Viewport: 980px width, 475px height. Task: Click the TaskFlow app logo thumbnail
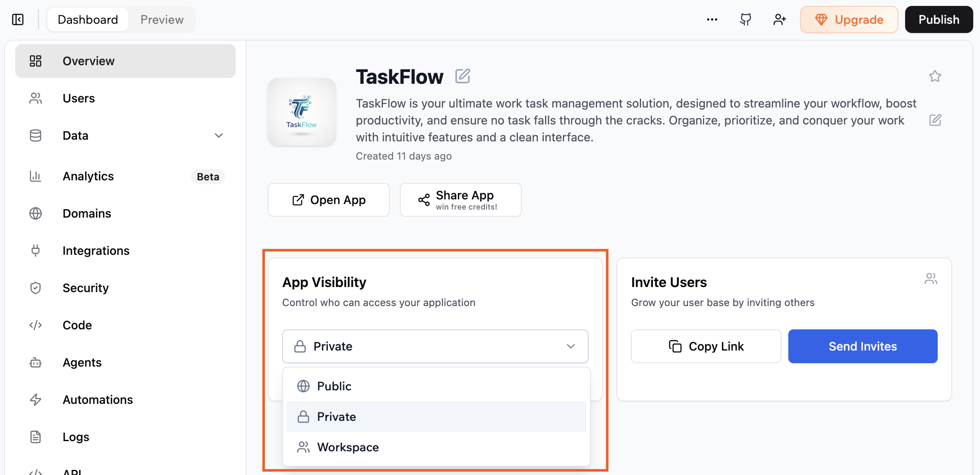[302, 112]
